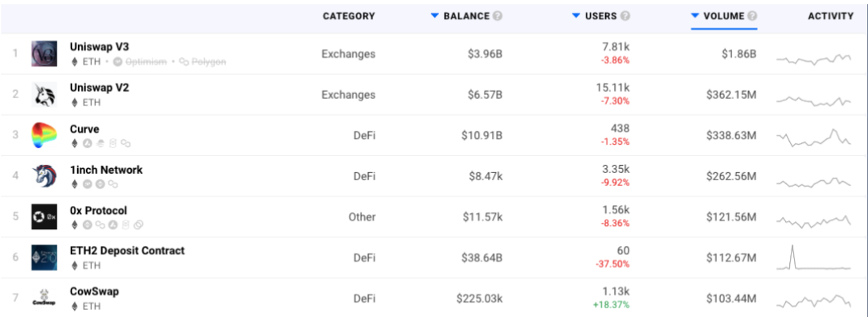
Task: Click the CATEGORY column header
Action: (349, 16)
